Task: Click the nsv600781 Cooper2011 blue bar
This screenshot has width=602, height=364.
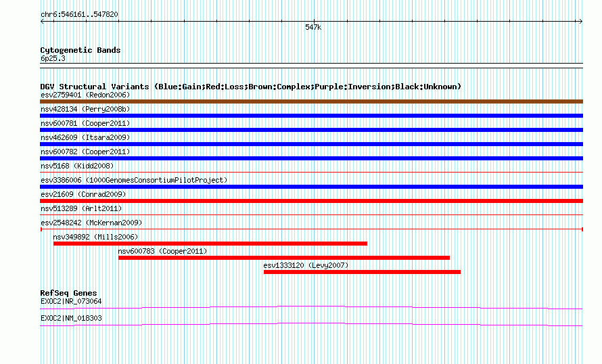Action: click(311, 130)
